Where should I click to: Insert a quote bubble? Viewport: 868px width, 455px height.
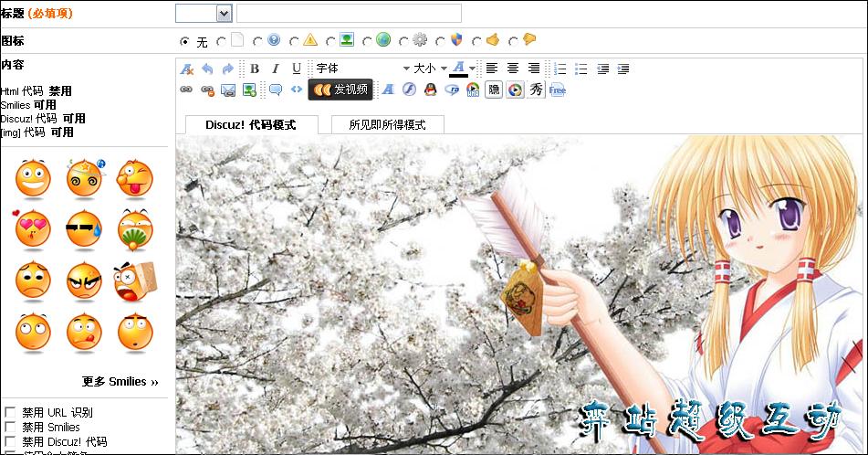click(275, 90)
